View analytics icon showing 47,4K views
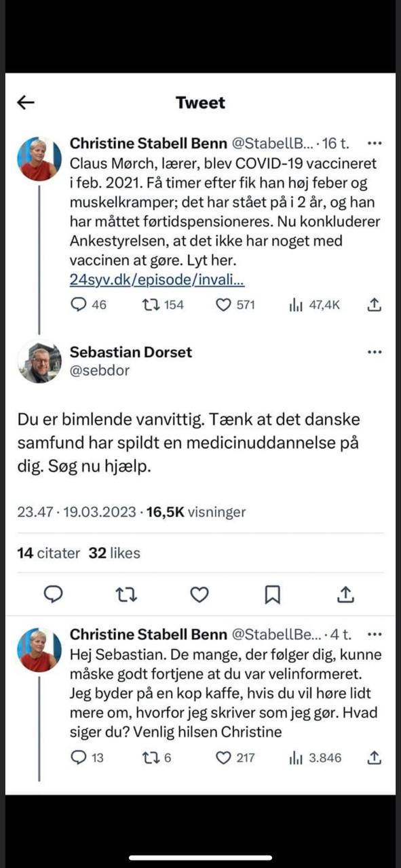This screenshot has width=401, height=868. (x=296, y=305)
